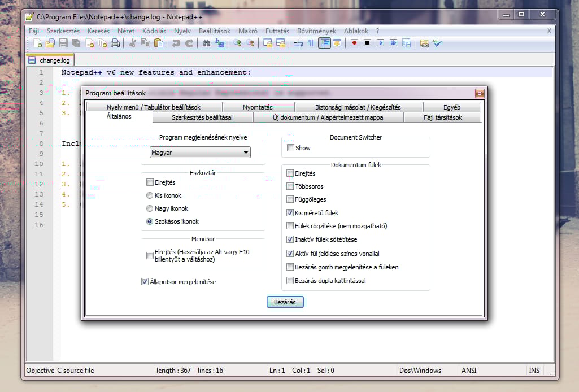Click the Cut scissors icon
Screen dimensions: 579x392
click(x=132, y=43)
